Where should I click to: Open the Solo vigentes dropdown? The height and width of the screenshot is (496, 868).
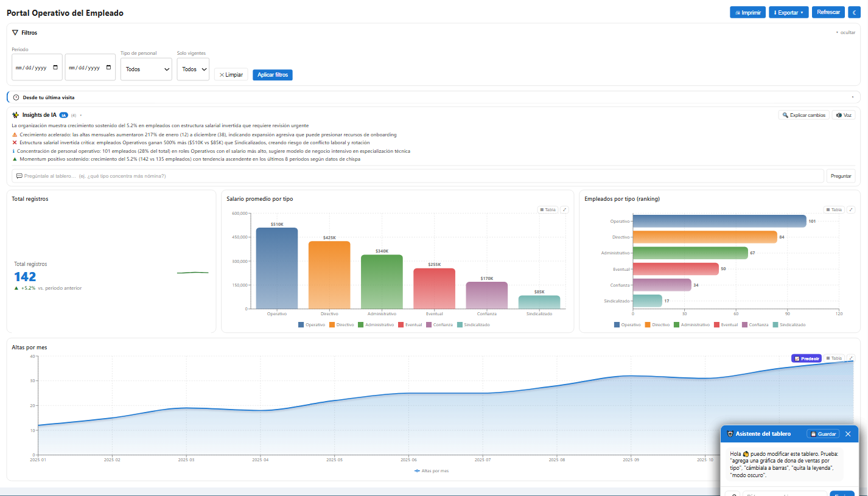point(193,69)
